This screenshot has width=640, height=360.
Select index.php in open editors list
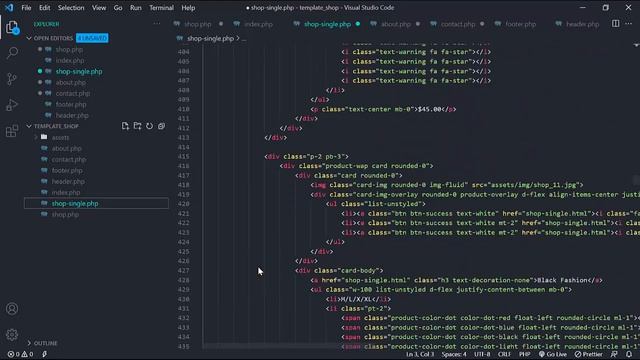[x=70, y=60]
